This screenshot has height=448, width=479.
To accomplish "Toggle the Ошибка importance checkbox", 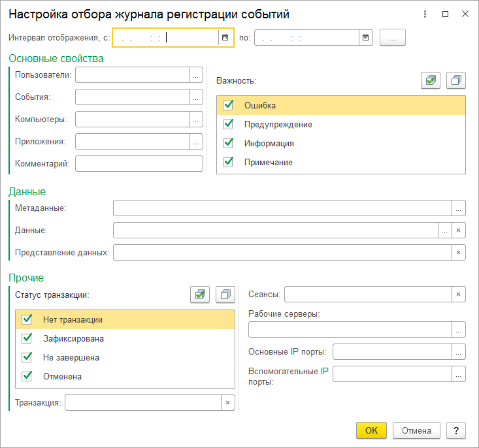I will (x=228, y=105).
